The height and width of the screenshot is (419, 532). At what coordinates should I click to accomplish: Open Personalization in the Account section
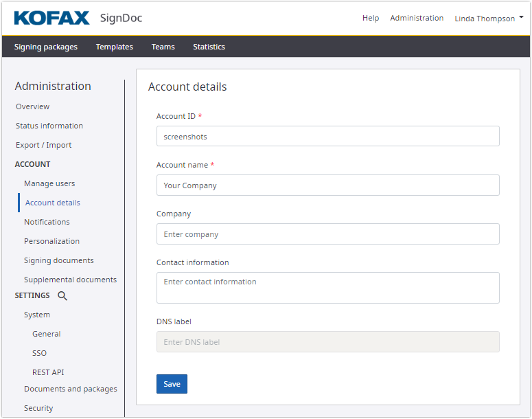pyautogui.click(x=51, y=241)
